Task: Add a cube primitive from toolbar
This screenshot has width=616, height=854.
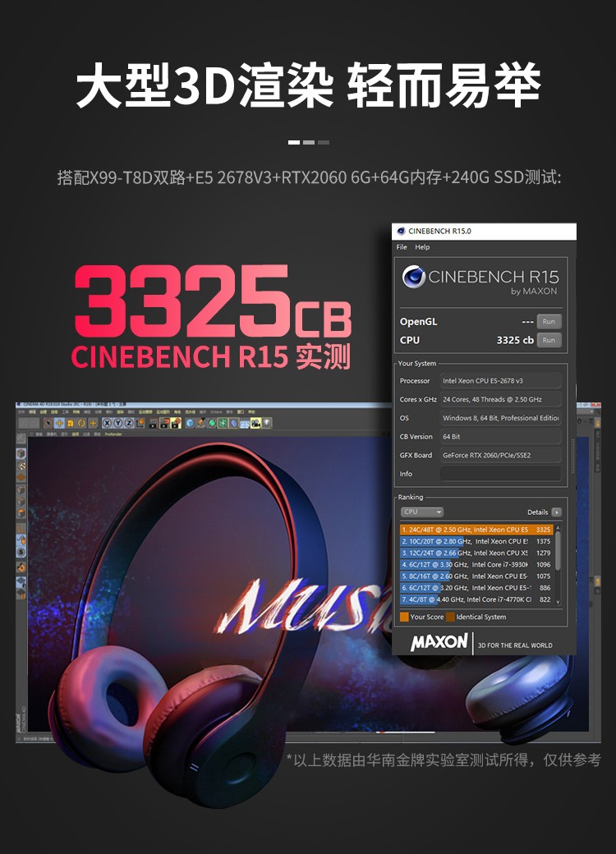Action: click(x=189, y=423)
